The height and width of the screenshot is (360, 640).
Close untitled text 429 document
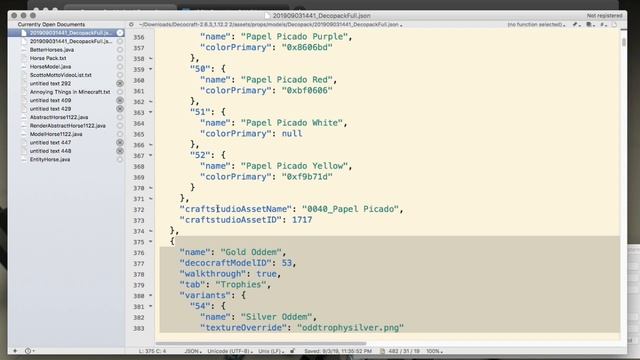pyautogui.click(x=120, y=109)
